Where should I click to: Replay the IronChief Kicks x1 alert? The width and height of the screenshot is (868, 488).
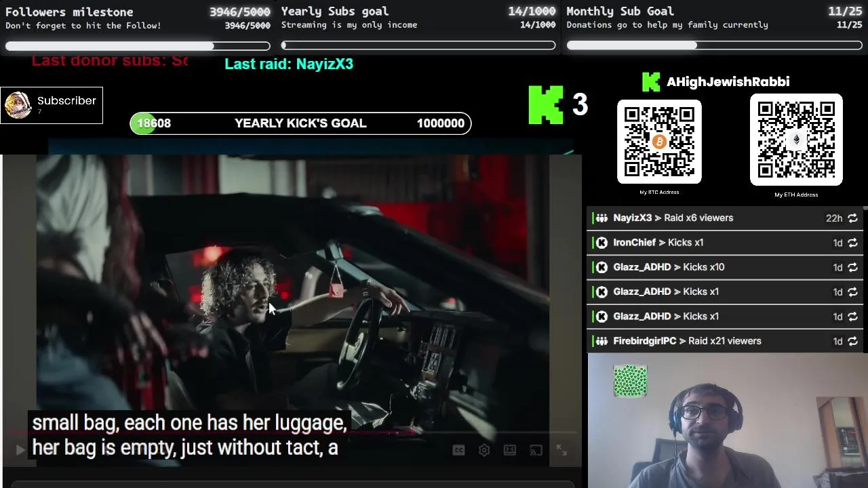(x=852, y=243)
